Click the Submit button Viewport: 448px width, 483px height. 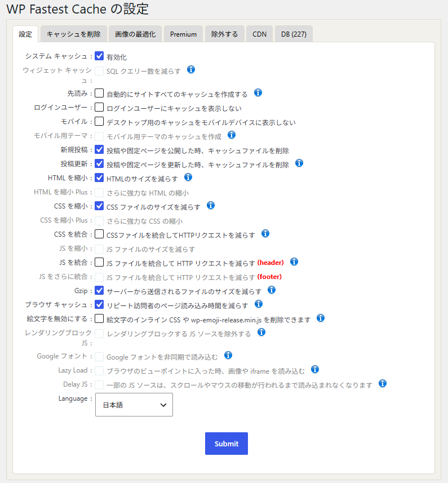227,444
